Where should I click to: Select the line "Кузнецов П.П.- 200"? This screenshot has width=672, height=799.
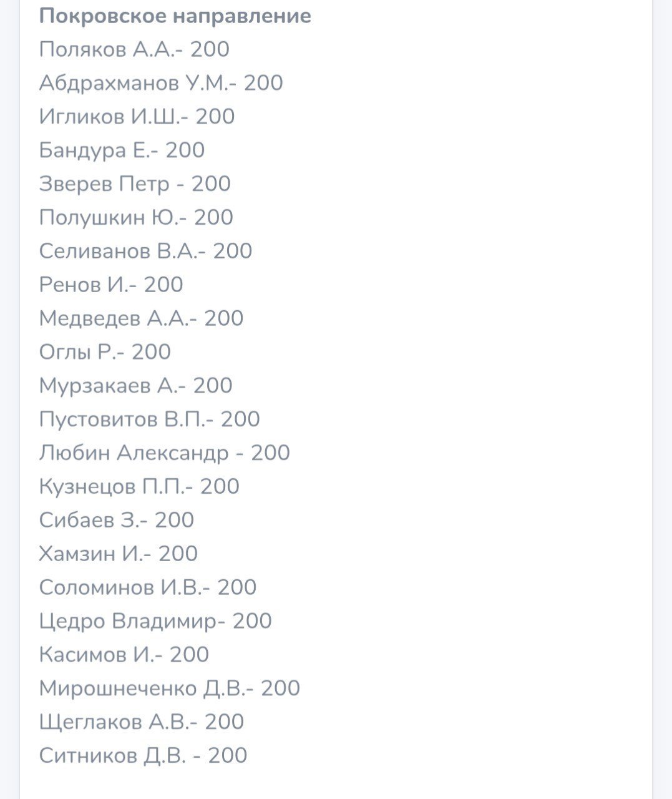point(139,488)
